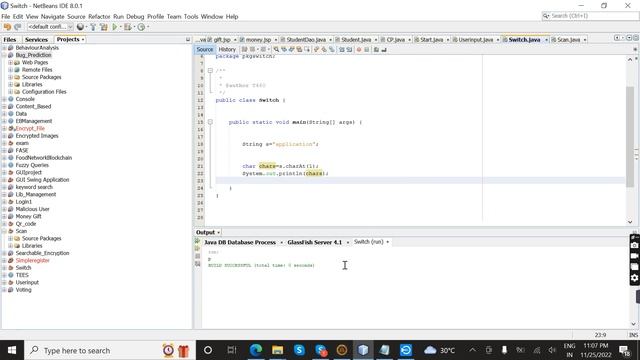Screen dimensions: 640x360
Task: Click the Profile Project icon
Action: [x=141, y=27]
